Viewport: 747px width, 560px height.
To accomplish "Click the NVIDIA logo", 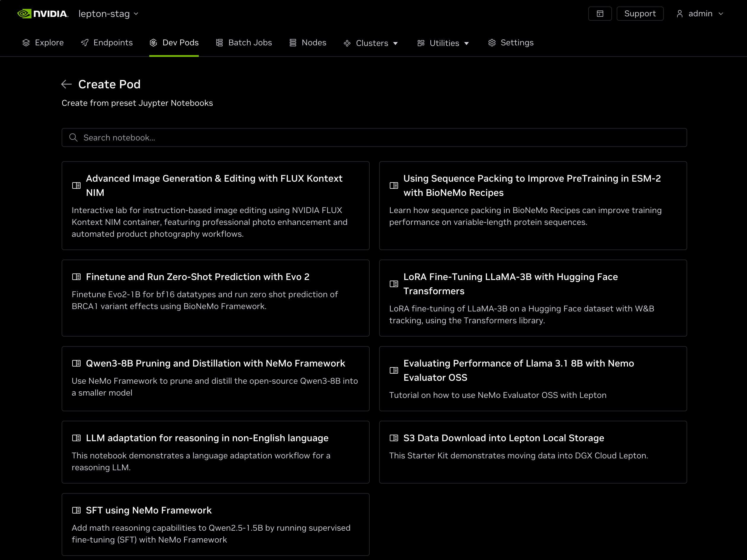I will click(43, 14).
